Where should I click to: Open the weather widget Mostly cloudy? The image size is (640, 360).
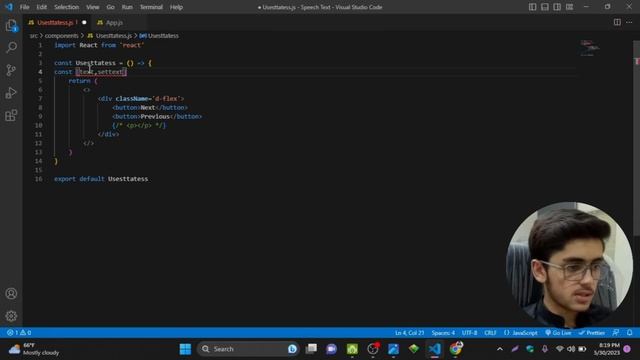34,349
